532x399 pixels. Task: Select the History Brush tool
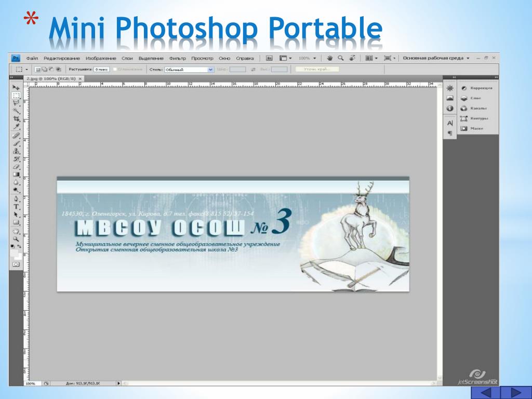pyautogui.click(x=16, y=159)
